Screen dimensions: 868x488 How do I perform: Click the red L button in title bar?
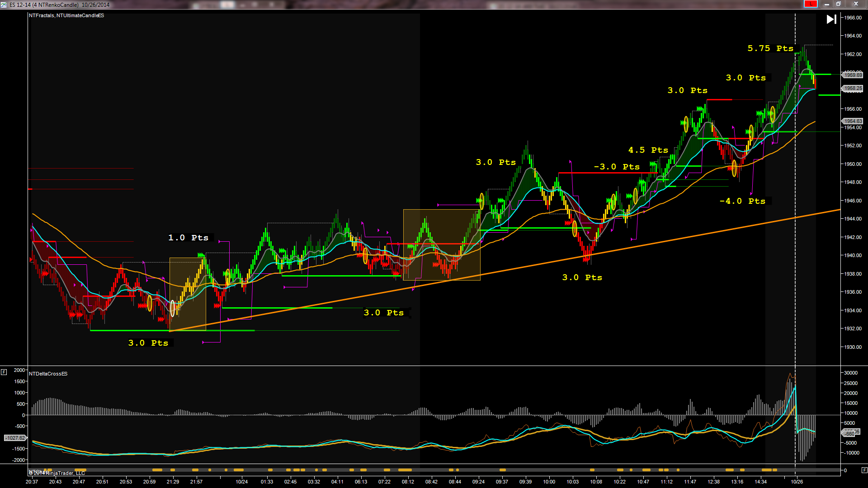811,4
